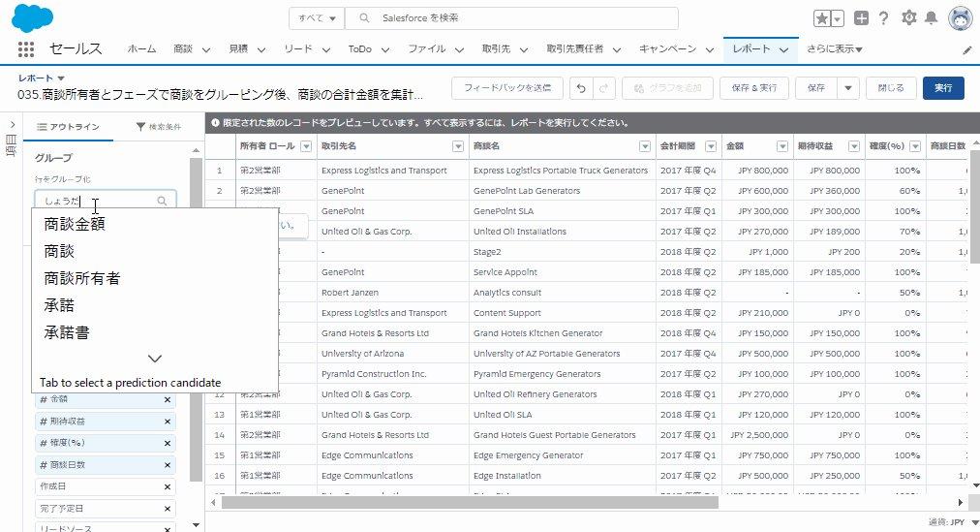Viewport: 980px width, 532px height.
Task: Go to the 取引先 navigation tab
Action: (x=496, y=48)
